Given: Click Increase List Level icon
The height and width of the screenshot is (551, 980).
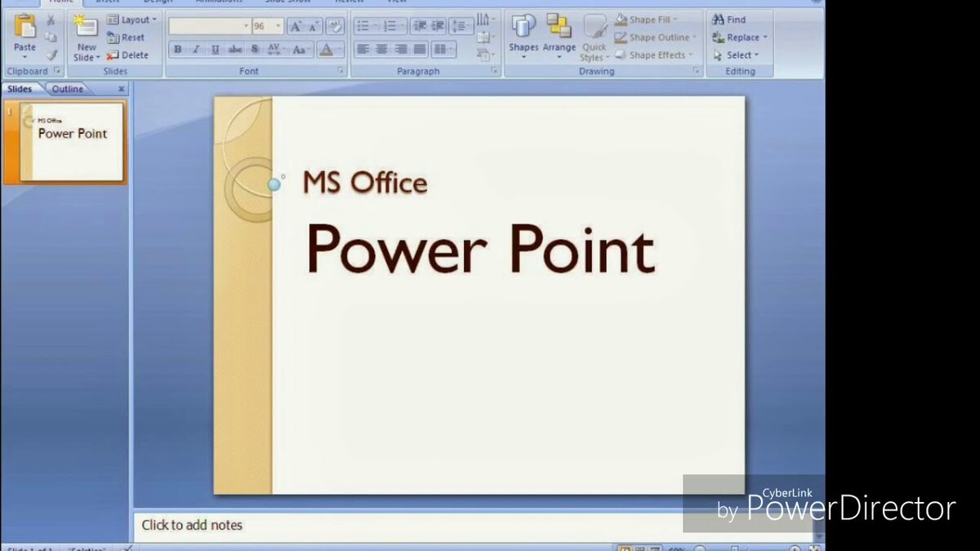Looking at the screenshot, I should pos(439,26).
